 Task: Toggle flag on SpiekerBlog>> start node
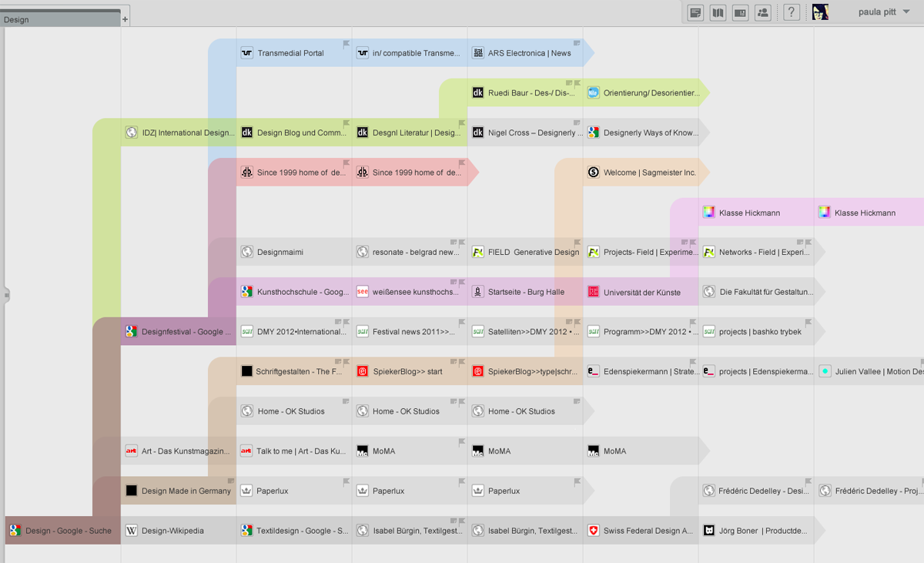pyautogui.click(x=462, y=362)
